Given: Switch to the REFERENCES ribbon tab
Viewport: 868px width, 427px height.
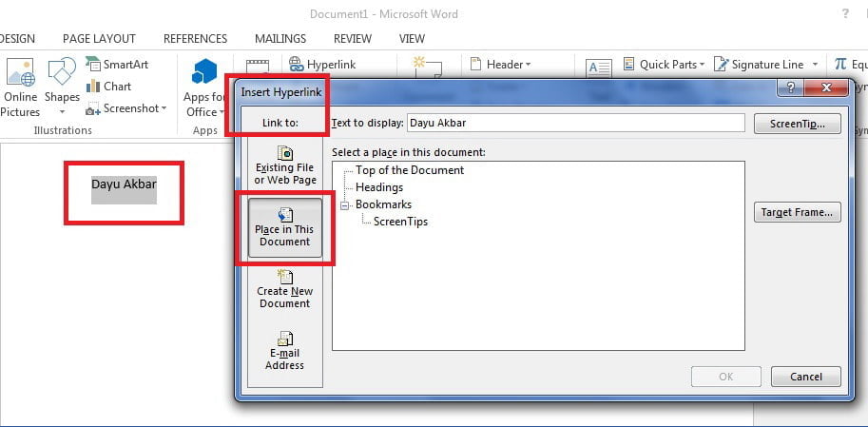Looking at the screenshot, I should tap(196, 39).
